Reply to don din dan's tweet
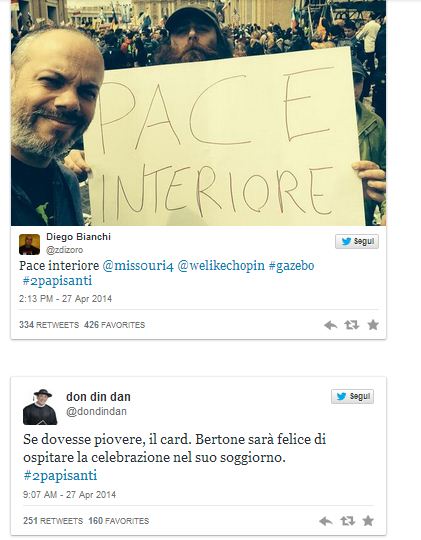The image size is (421, 540). [x=326, y=521]
